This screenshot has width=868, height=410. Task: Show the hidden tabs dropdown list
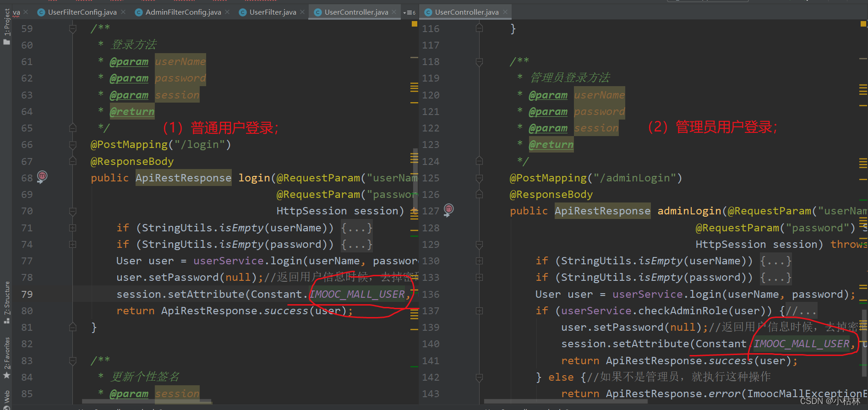[x=409, y=12]
